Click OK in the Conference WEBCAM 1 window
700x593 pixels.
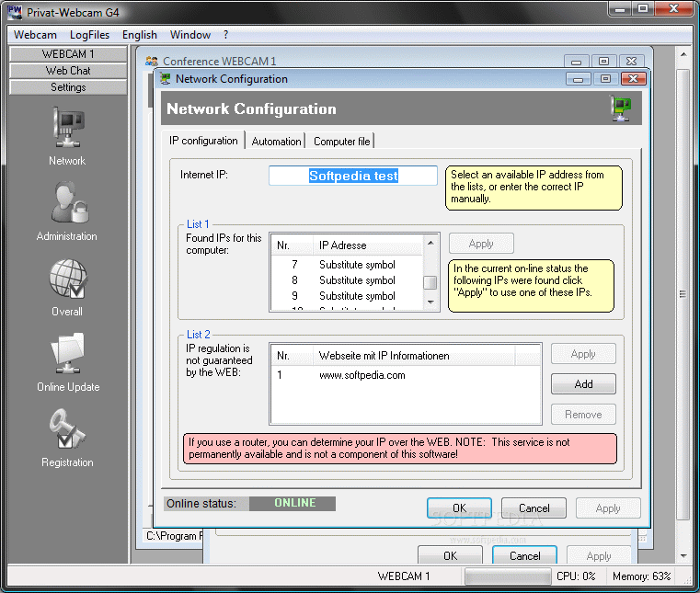tap(450, 555)
